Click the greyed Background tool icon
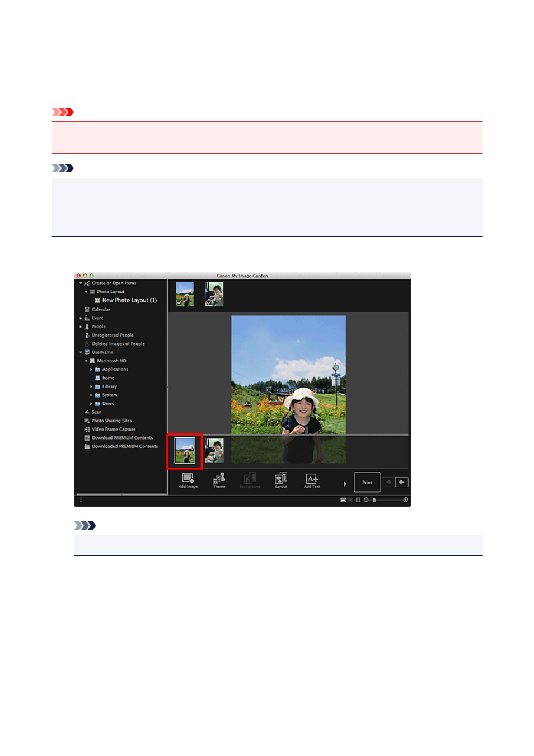Image resolution: width=534 pixels, height=756 pixels. (250, 478)
